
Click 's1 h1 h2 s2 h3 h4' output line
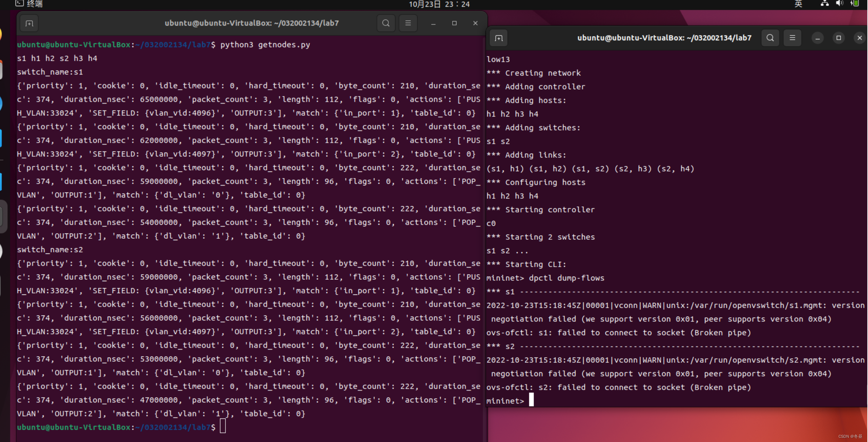[57, 59]
